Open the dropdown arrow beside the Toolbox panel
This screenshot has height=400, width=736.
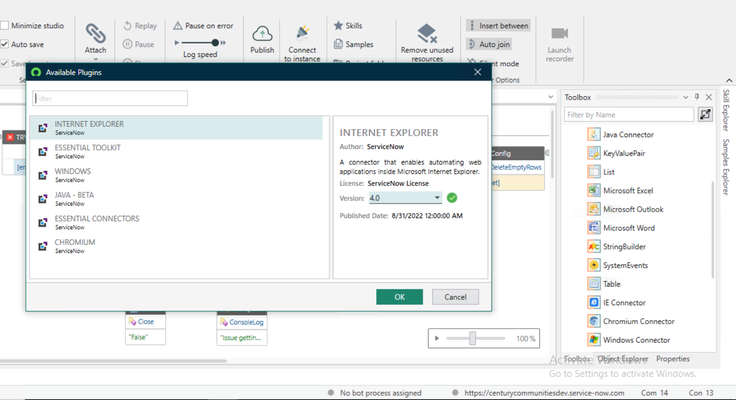point(551,97)
